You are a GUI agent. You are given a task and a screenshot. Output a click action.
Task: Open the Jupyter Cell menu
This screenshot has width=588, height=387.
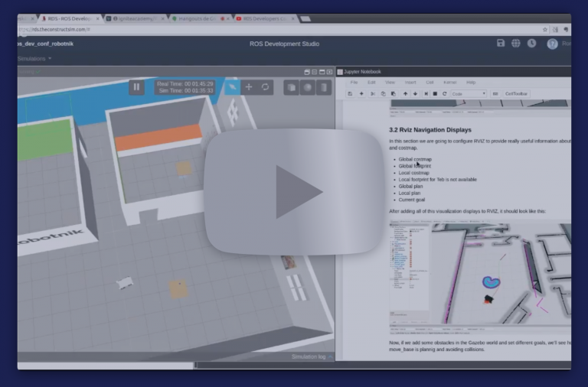click(430, 82)
